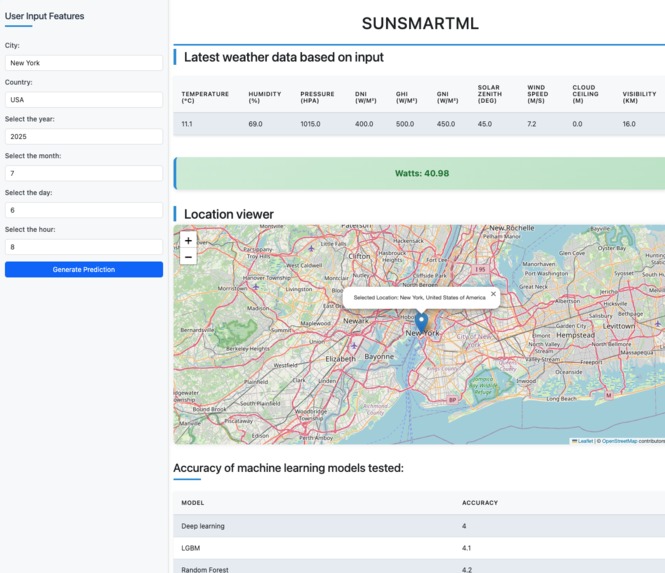Viewport: 665px width, 573px height.
Task: Click the wind speed value 7.2
Action: (532, 124)
